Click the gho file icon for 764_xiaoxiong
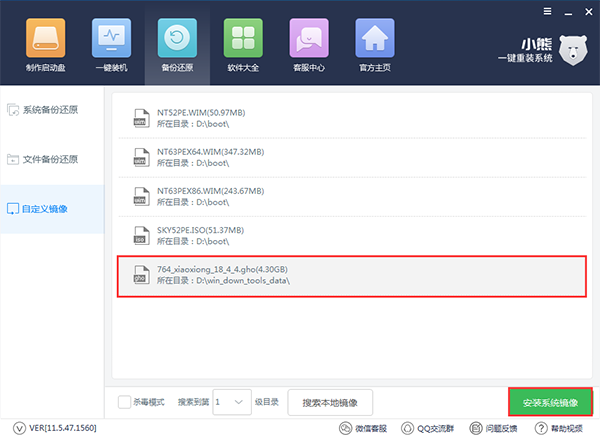 point(141,275)
